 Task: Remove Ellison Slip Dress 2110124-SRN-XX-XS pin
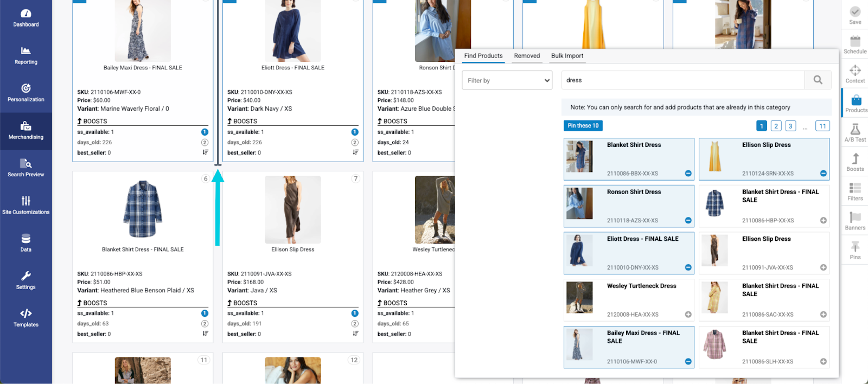click(823, 174)
